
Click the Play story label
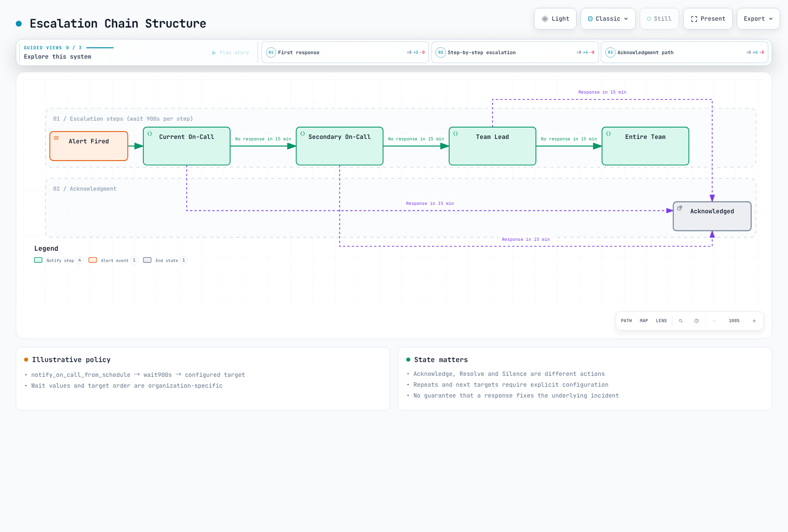(x=234, y=53)
